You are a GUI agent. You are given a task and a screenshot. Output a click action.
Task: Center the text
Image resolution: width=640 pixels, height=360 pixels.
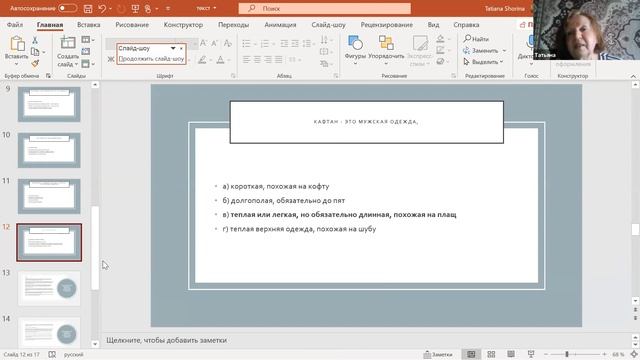coord(257,60)
